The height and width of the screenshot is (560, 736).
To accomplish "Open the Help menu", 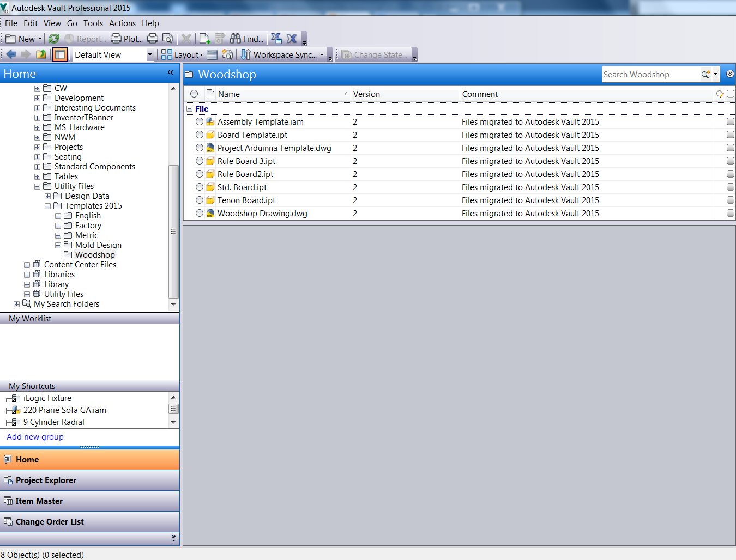I will [x=150, y=23].
